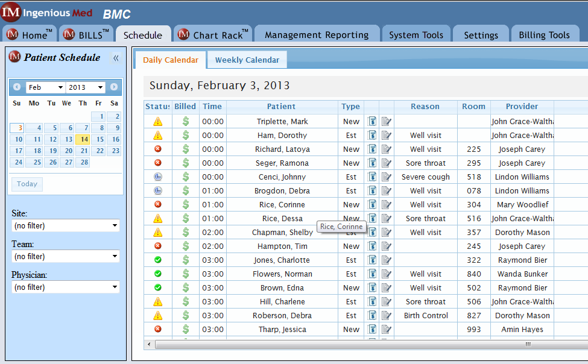Open clipboard chart icon for Cenci, Johnny
The width and height of the screenshot is (588, 364).
pyautogui.click(x=372, y=177)
